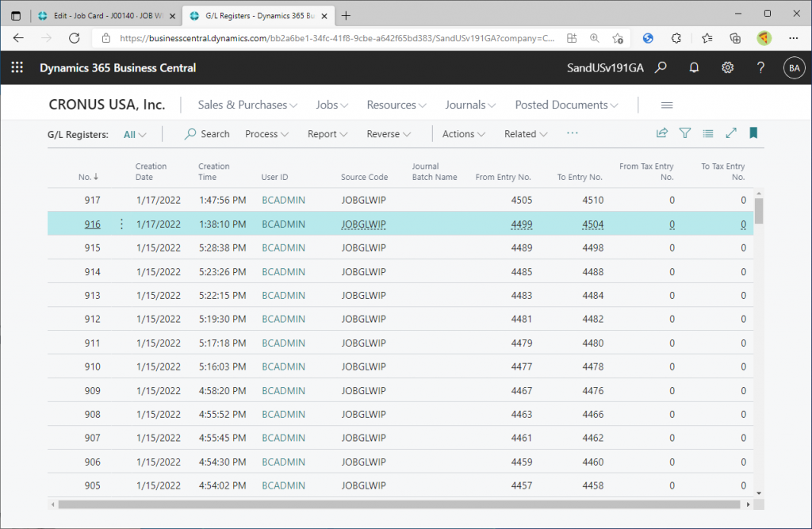Click the browser zoom magnifier icon
The height and width of the screenshot is (529, 812).
[x=595, y=38]
